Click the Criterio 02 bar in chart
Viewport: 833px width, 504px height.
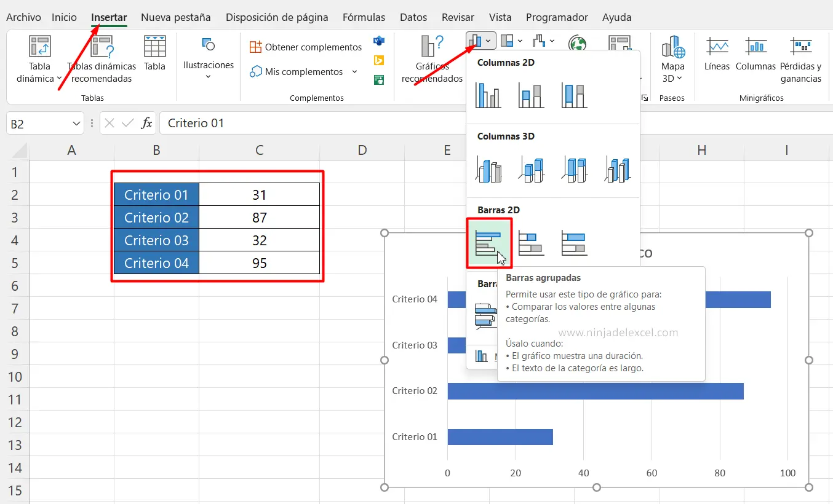(596, 391)
